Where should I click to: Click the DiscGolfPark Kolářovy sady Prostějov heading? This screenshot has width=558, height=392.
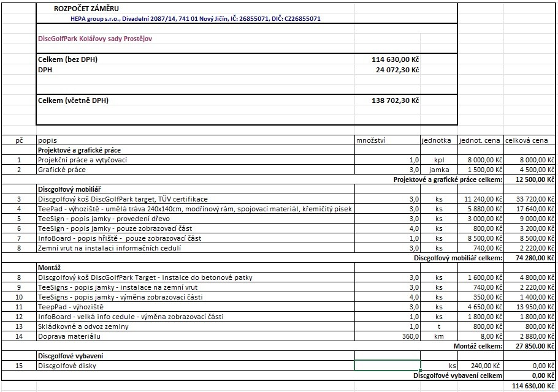[95, 39]
